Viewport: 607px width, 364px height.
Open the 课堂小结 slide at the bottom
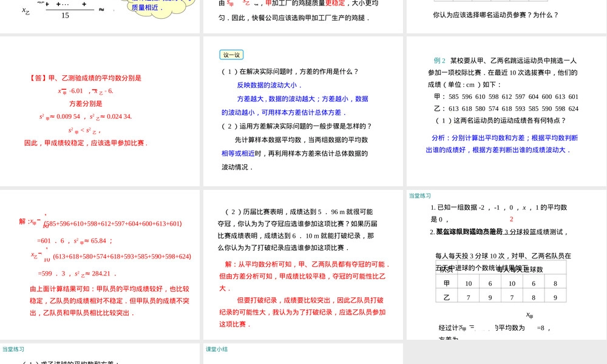pos(303,354)
